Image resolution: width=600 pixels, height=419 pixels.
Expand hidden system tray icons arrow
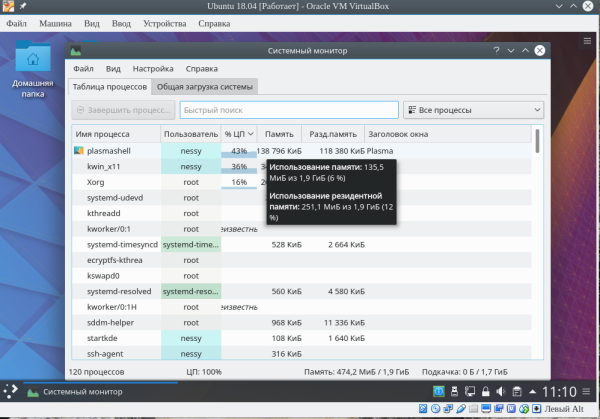click(532, 391)
